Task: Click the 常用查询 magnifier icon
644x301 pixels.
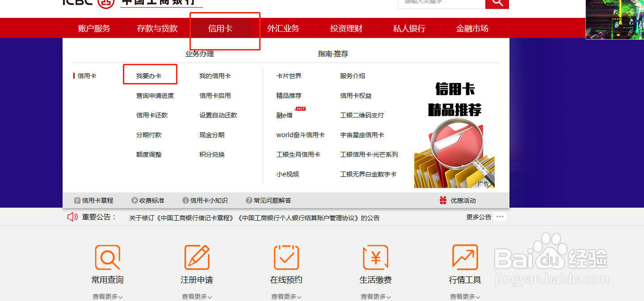Action: [107, 258]
